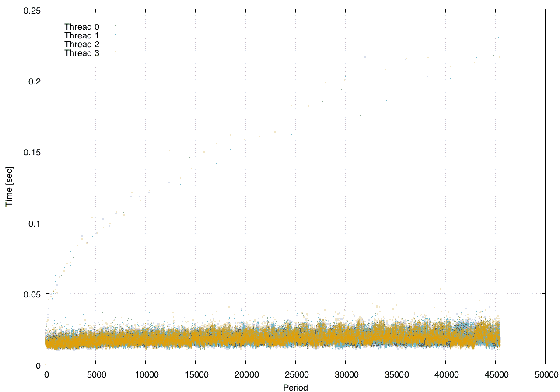Click the 20000 x-axis tick label
The height and width of the screenshot is (392, 560).
tap(245, 374)
